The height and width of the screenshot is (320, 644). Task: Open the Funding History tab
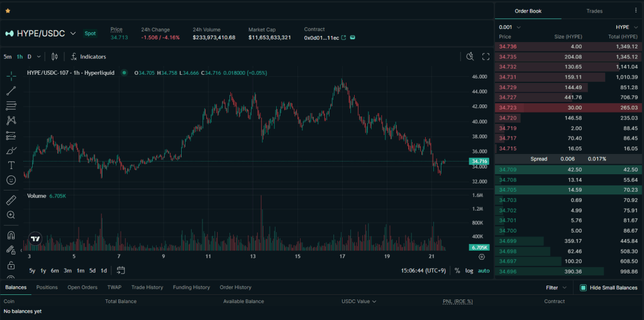[191, 287]
